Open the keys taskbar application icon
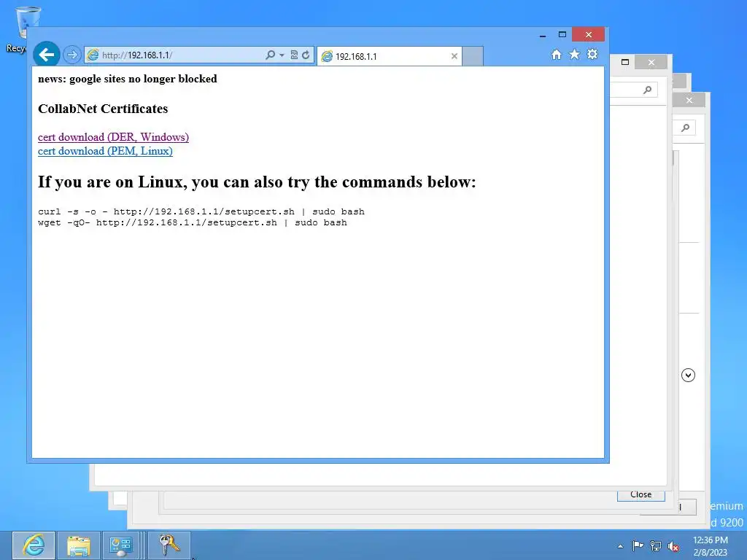The width and height of the screenshot is (747, 560). pos(169,545)
